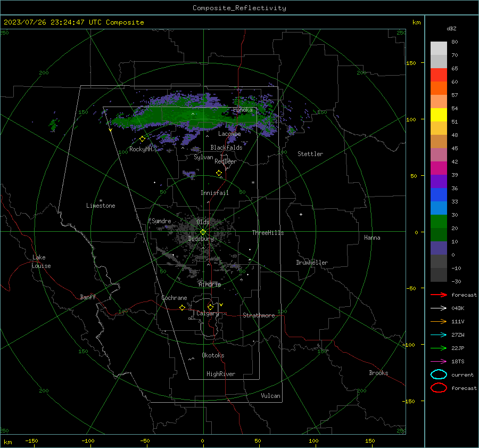Click the yellow diamond marker above Calgary

pos(210,307)
